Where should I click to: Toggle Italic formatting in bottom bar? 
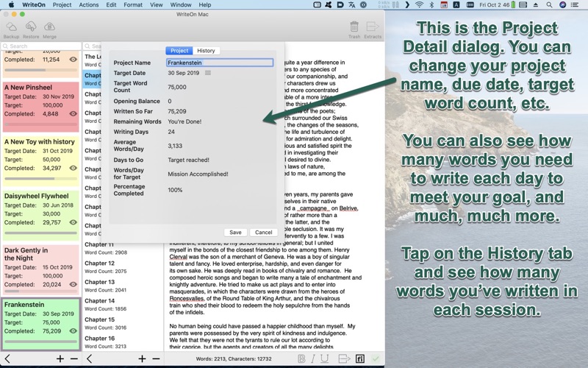point(313,358)
